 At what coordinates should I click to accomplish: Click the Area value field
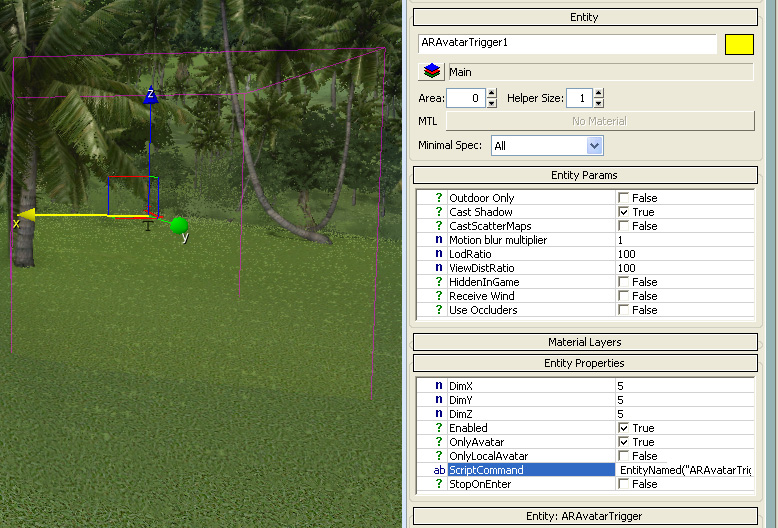click(465, 98)
